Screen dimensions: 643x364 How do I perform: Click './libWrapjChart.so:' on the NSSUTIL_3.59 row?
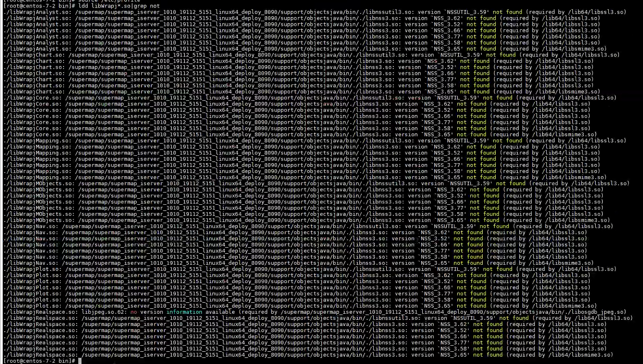(34, 55)
